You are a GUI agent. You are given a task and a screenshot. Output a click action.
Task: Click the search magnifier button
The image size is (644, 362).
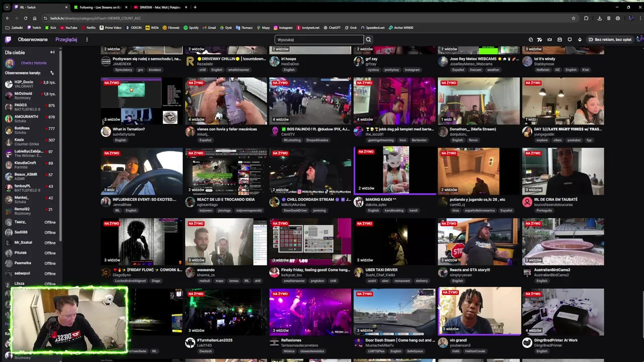[x=368, y=40]
